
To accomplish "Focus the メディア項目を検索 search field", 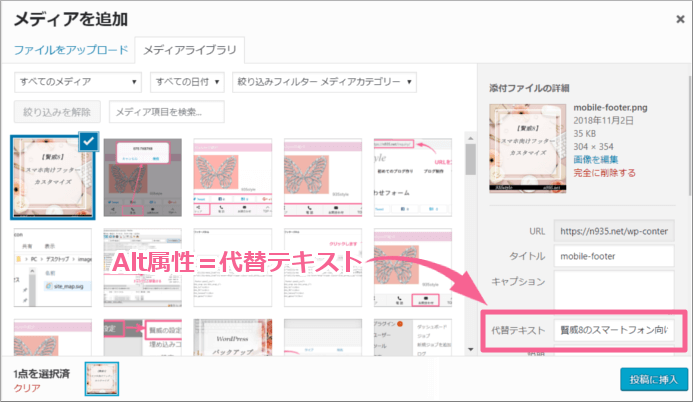I will [x=167, y=112].
